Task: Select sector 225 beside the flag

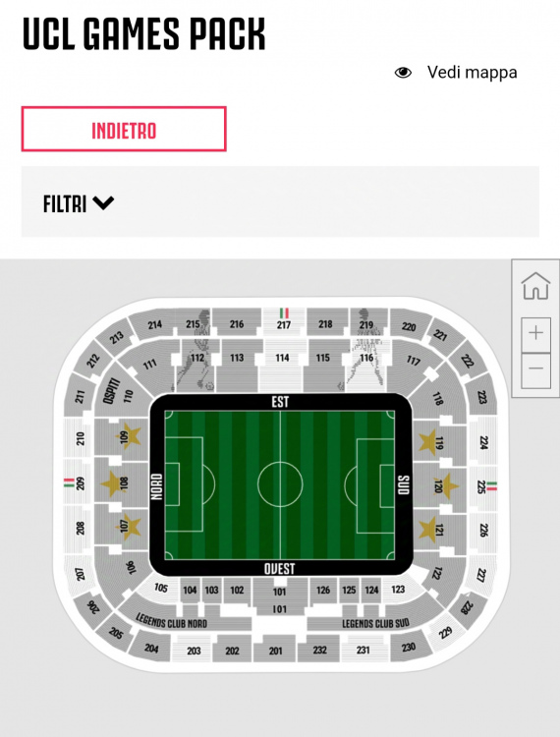Action: (480, 486)
